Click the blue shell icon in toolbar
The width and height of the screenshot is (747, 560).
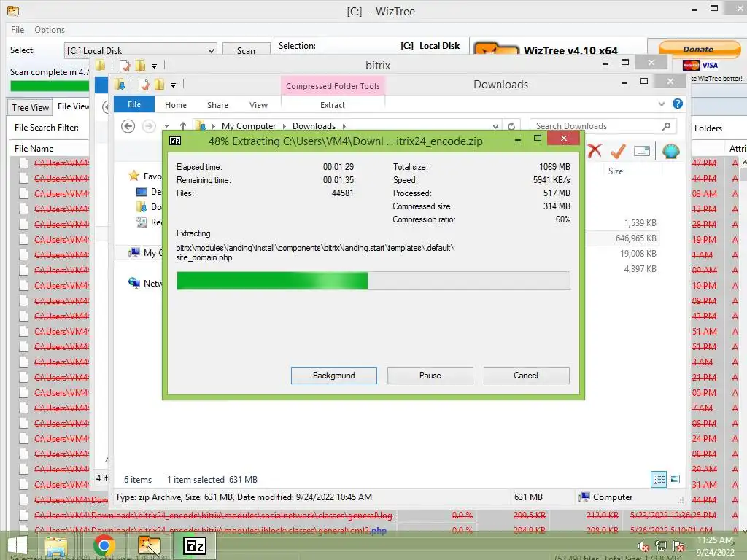tap(671, 152)
